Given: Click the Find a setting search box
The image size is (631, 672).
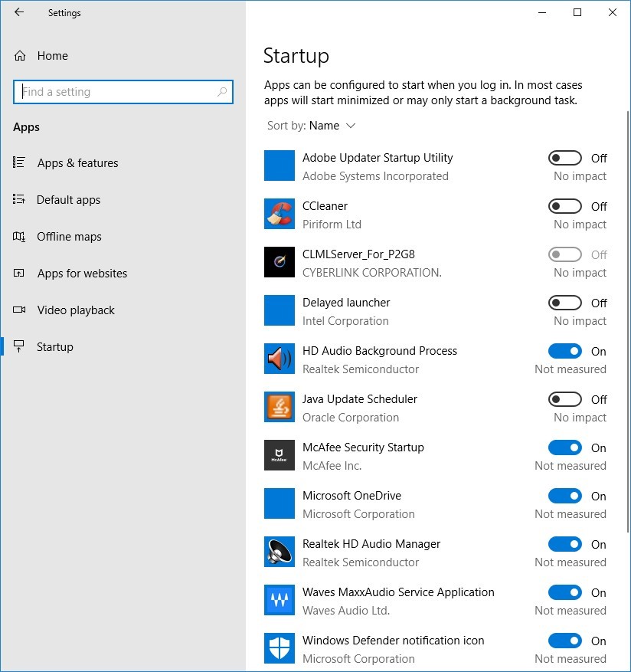Looking at the screenshot, I should [123, 92].
